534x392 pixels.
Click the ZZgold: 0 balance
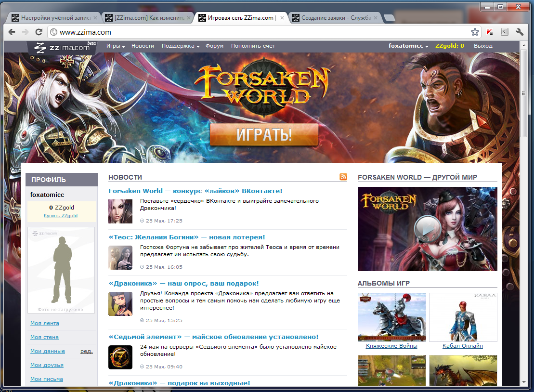coord(450,46)
